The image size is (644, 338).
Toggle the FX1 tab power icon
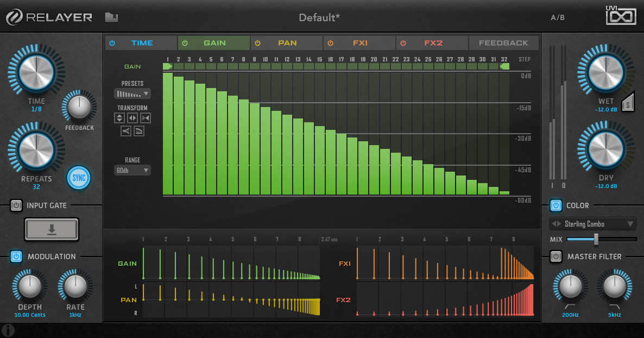point(330,43)
